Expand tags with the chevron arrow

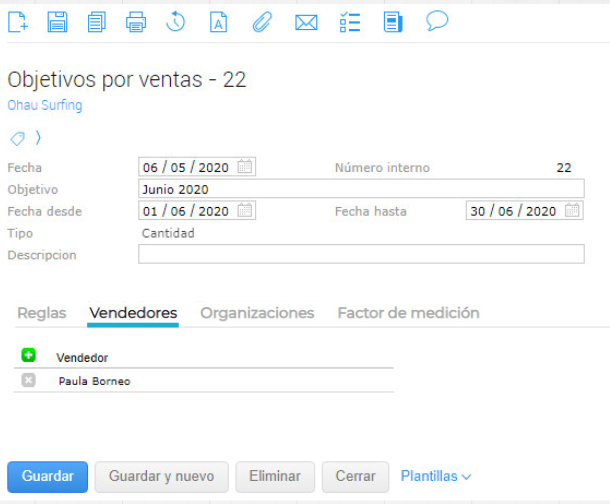tap(38, 138)
